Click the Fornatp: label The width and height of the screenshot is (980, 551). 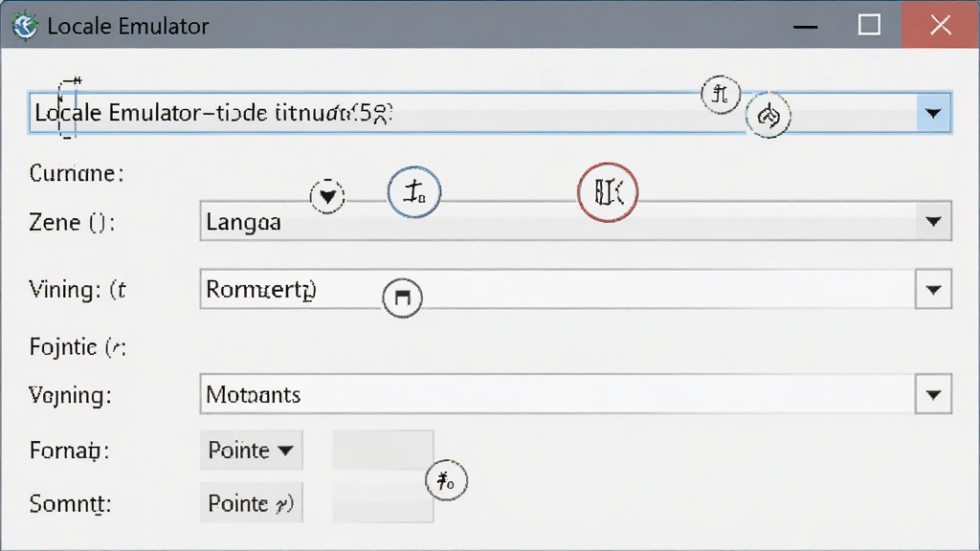(x=69, y=452)
